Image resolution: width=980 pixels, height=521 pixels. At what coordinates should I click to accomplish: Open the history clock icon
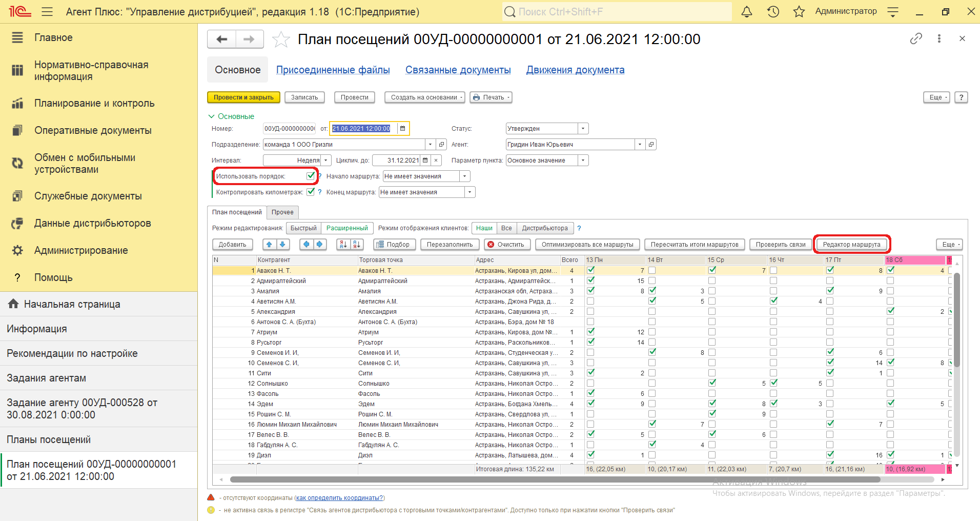coord(773,12)
